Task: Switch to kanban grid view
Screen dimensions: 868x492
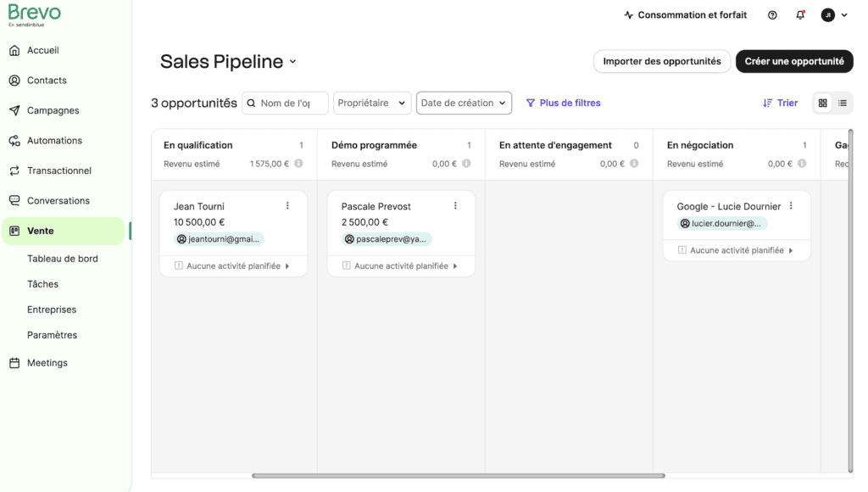Action: coord(822,103)
